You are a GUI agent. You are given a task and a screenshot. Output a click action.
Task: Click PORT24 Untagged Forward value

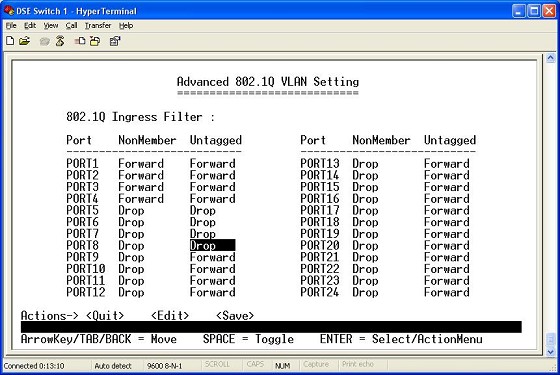(447, 292)
